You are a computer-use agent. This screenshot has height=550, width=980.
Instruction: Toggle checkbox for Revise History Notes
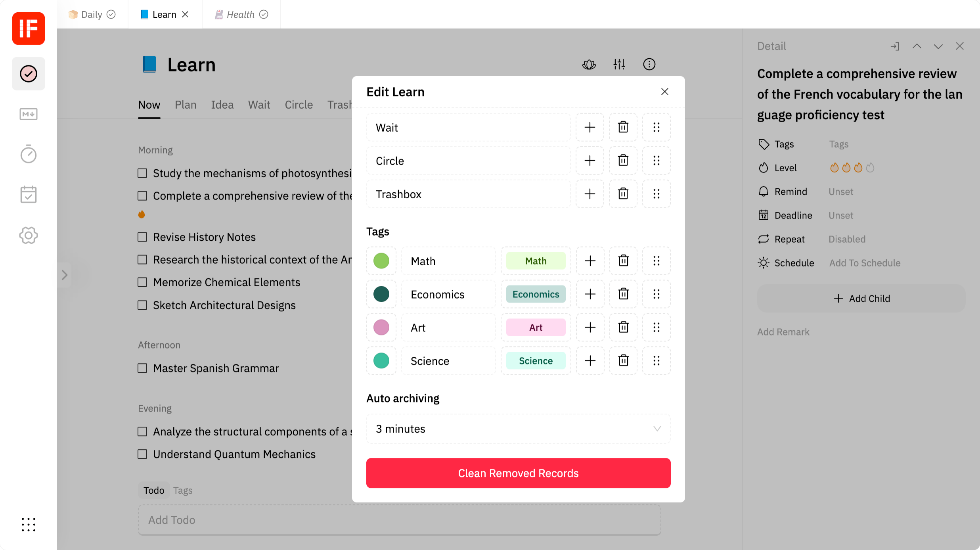143,236
